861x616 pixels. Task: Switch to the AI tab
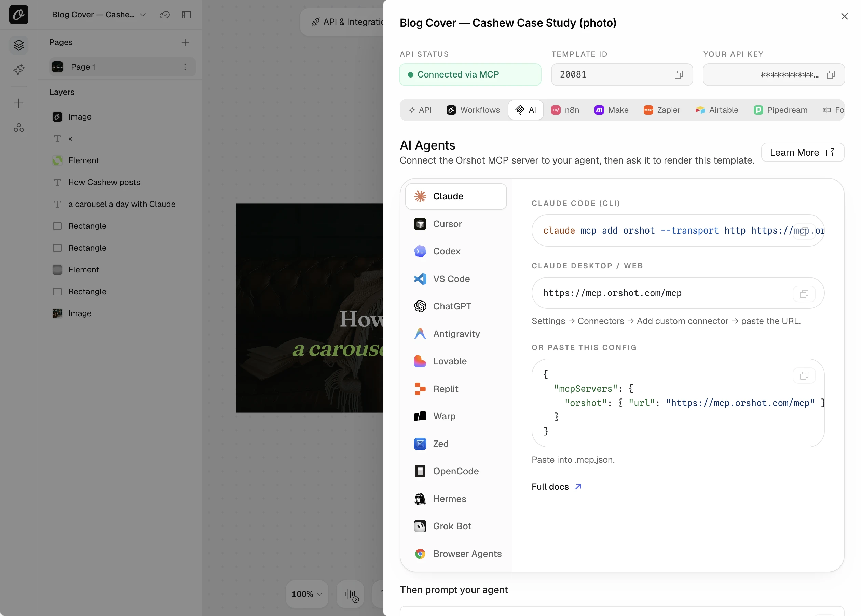pyautogui.click(x=525, y=110)
